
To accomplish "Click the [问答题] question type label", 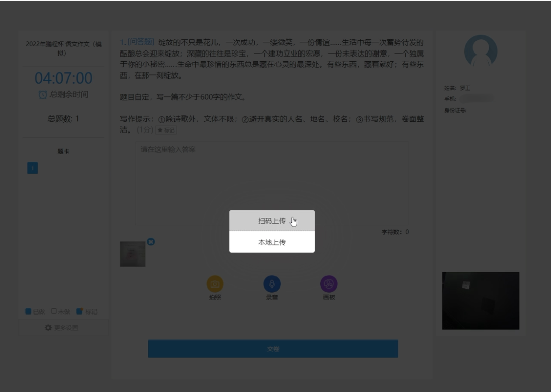I will click(141, 42).
